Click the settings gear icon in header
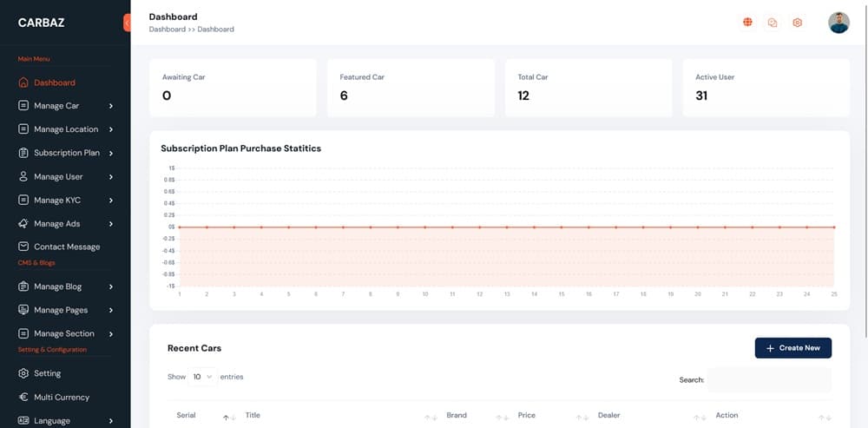The width and height of the screenshot is (868, 428). click(x=798, y=23)
